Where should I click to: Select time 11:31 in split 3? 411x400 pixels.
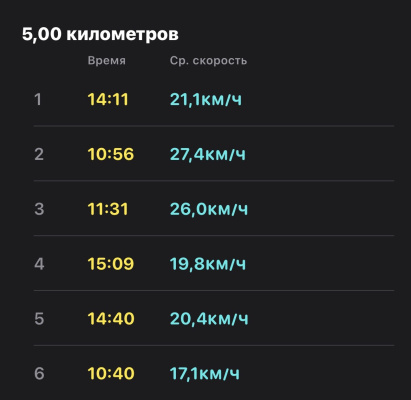click(108, 209)
